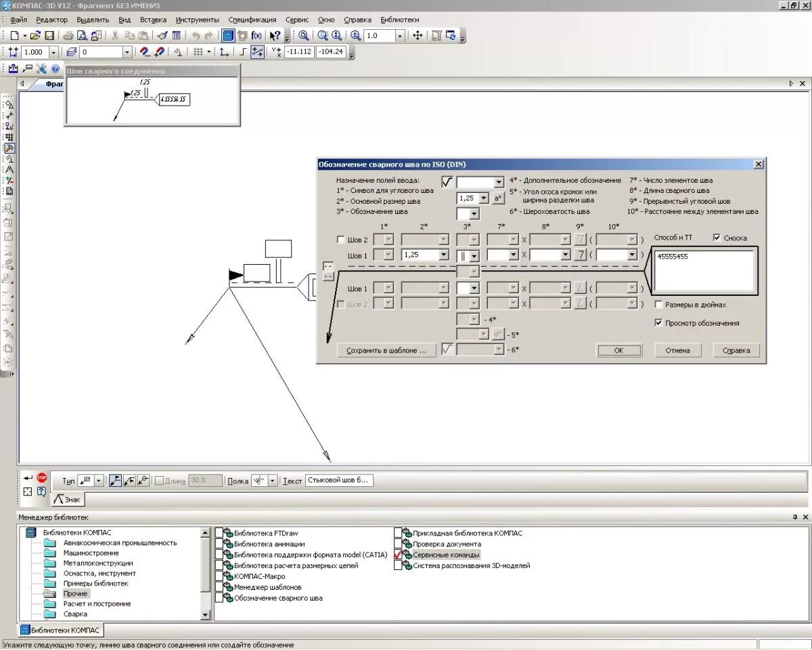Open the Файл menu
The width and height of the screenshot is (812, 650).
point(18,20)
